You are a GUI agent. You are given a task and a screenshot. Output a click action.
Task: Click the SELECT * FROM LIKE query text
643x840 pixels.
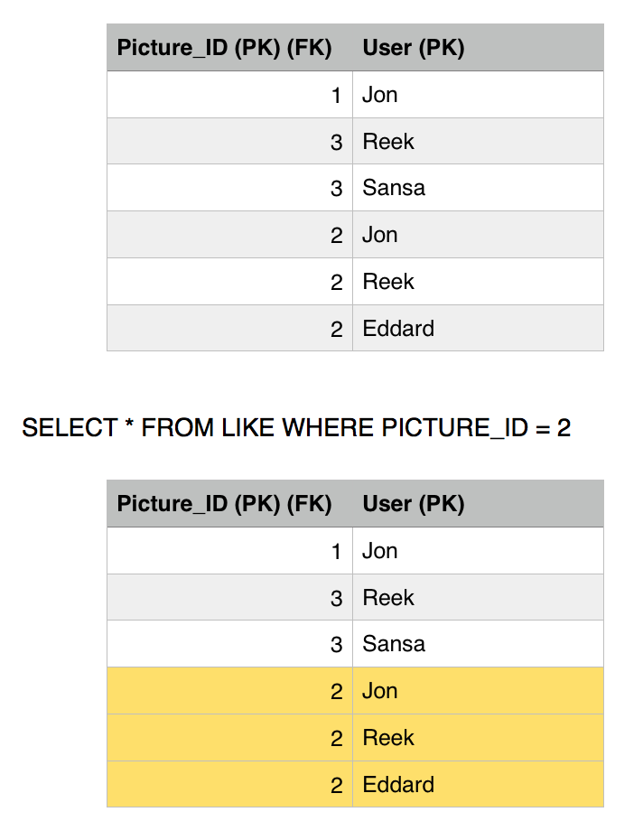point(296,427)
